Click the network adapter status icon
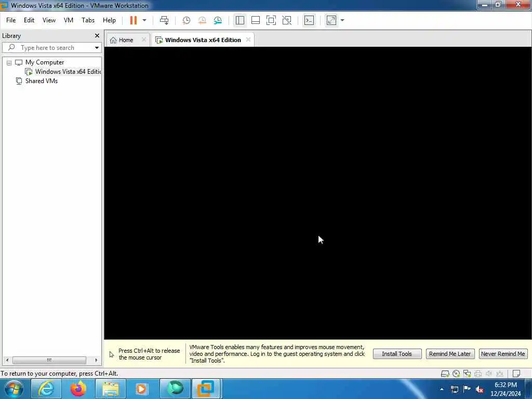 pyautogui.click(x=467, y=374)
